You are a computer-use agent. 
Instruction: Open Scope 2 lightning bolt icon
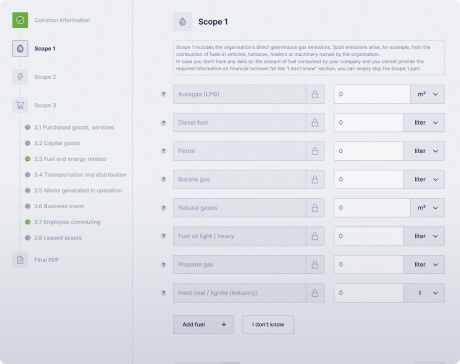click(20, 77)
